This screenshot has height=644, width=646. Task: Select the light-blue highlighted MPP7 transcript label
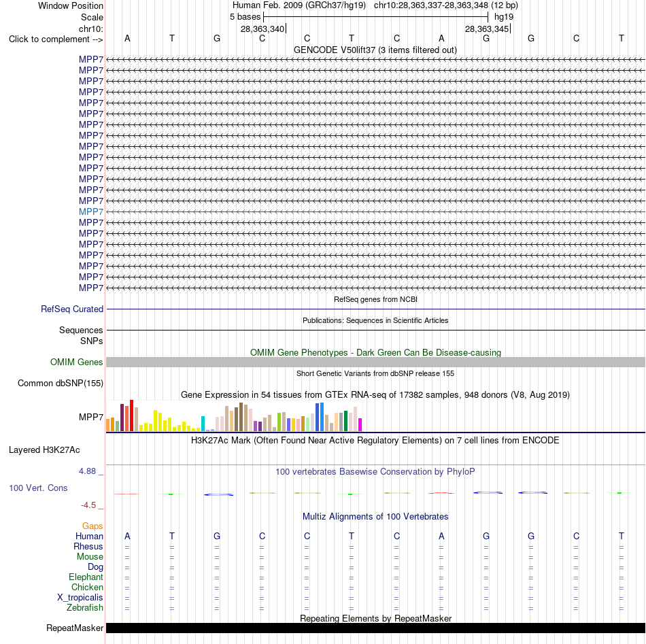[x=91, y=211]
